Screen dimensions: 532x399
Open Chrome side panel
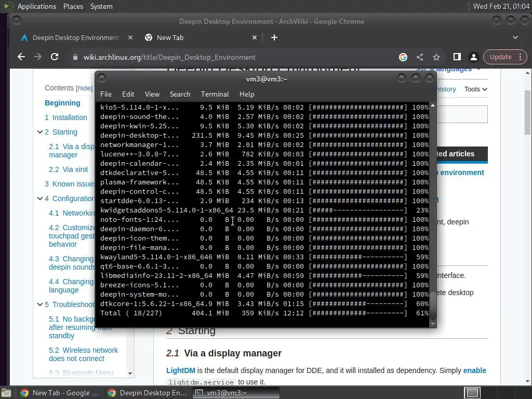(457, 57)
